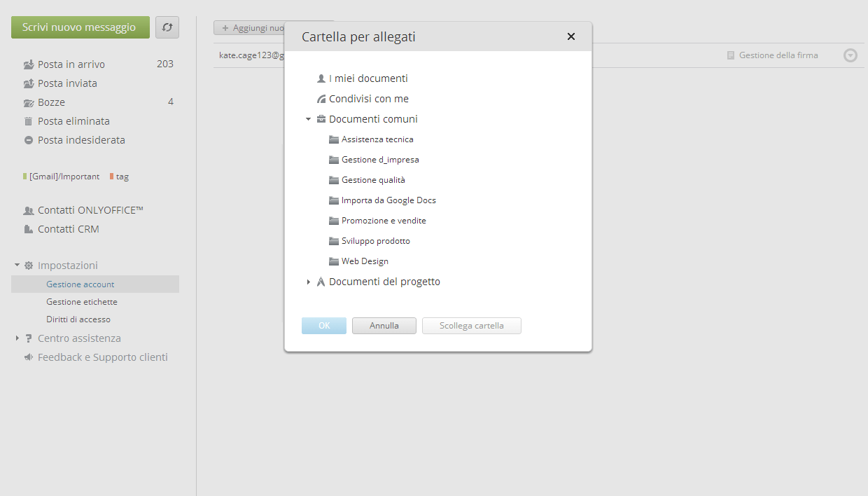The height and width of the screenshot is (496, 868).
Task: Select Condivisi con me in tree
Action: [x=369, y=99]
